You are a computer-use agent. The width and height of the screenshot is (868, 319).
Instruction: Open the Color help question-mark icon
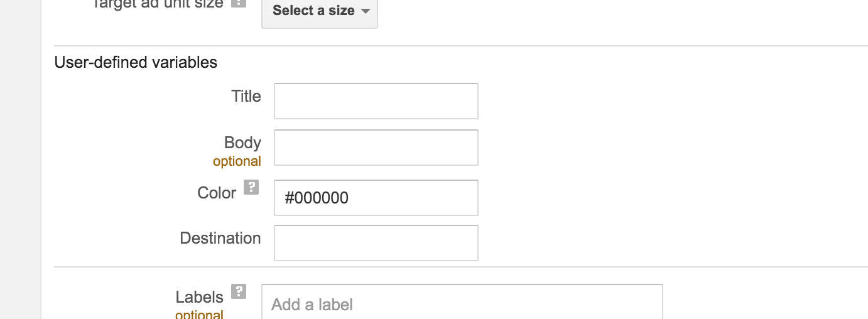(251, 187)
